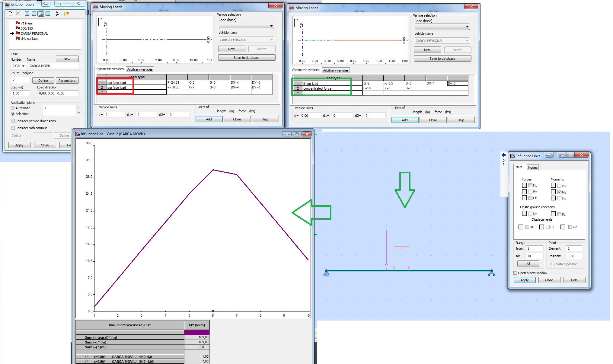Click the blue arrow above tabs strip
613x364 pixels.
pyautogui.click(x=503, y=155)
